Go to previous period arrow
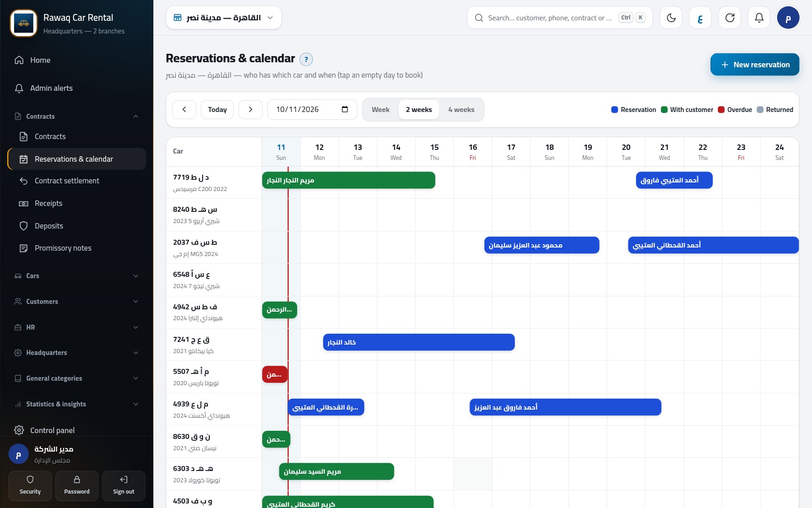 point(184,109)
